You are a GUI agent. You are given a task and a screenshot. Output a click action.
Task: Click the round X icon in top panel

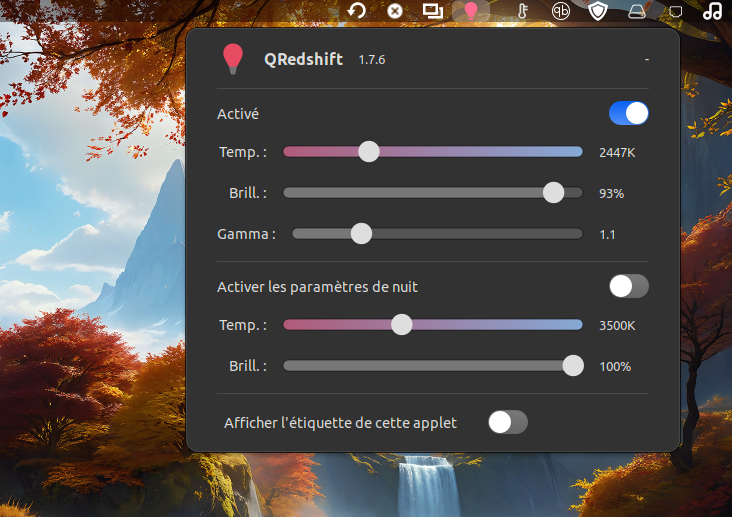395,11
